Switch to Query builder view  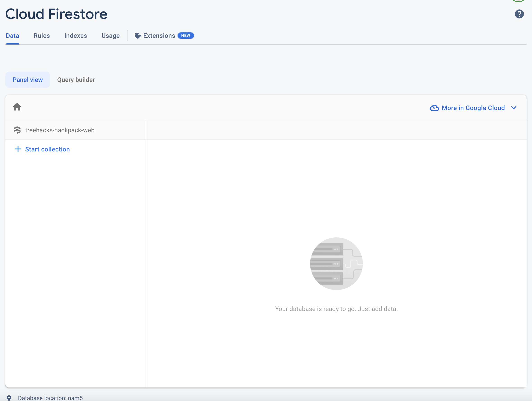tap(76, 80)
